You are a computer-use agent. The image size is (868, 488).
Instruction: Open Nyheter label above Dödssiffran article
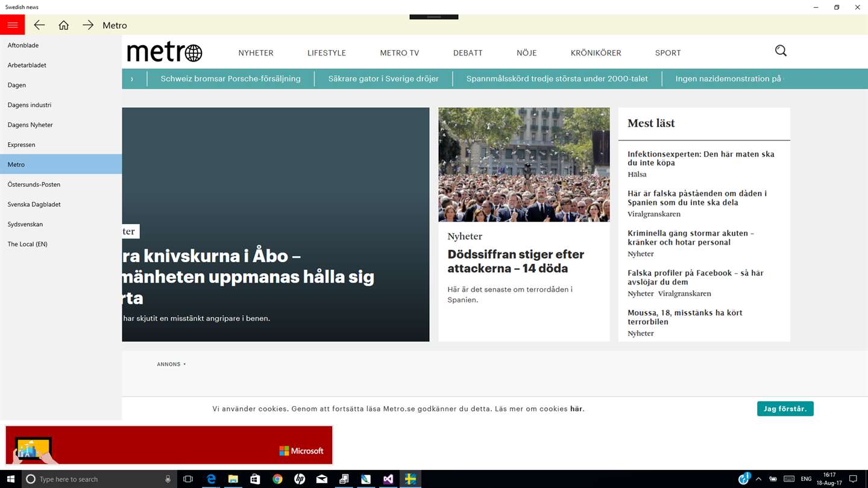click(465, 236)
